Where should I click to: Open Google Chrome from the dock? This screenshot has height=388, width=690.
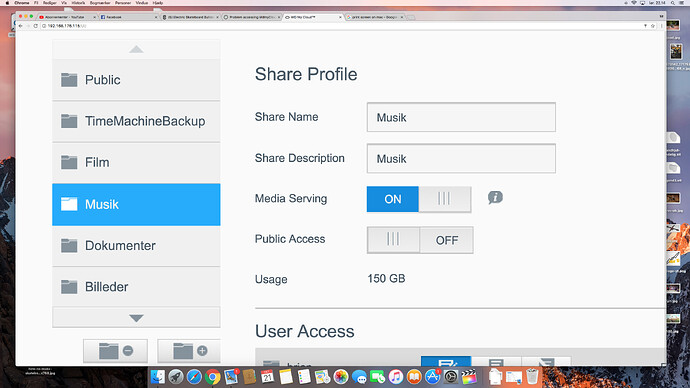(213, 377)
